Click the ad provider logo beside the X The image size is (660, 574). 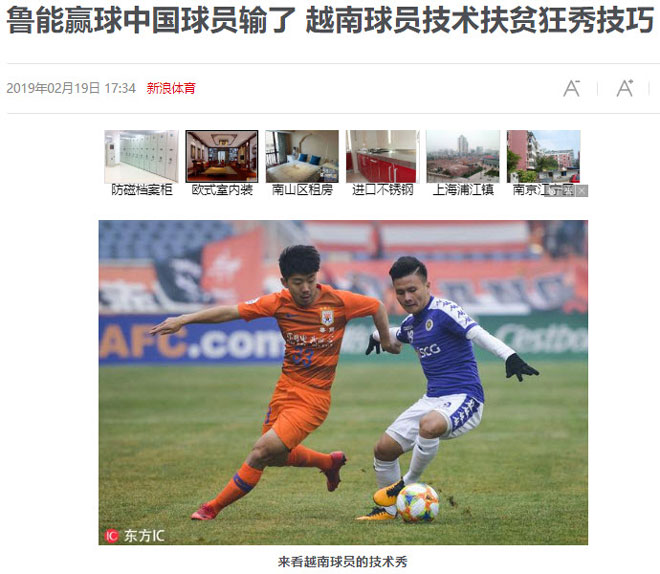coord(560,191)
